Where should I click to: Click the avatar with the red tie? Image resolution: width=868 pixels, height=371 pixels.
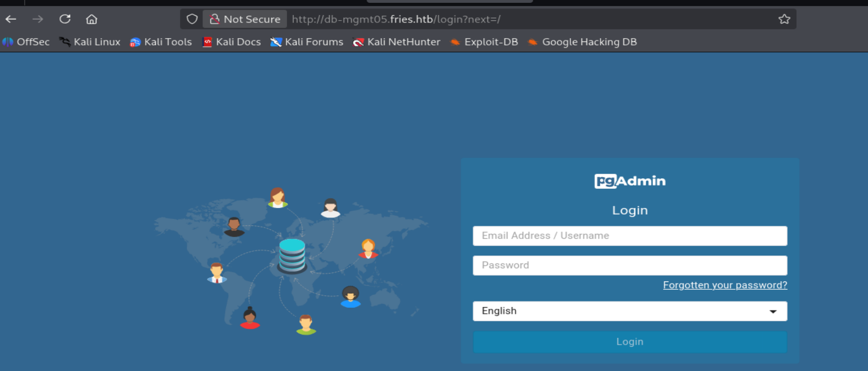[x=216, y=273]
